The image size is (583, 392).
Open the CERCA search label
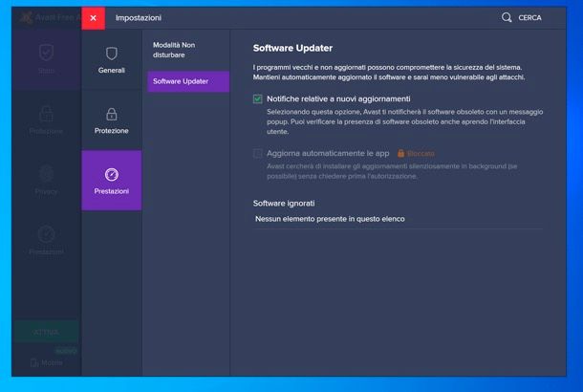[529, 18]
